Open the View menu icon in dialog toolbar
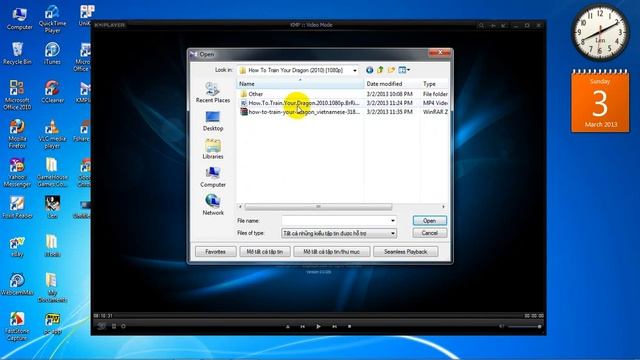Image resolution: width=640 pixels, height=360 pixels. 404,70
